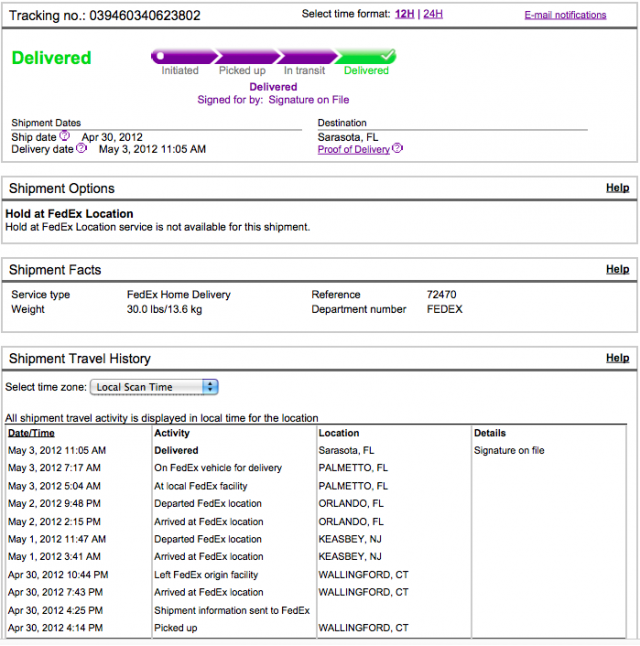Click 'May 1, 2012 3:41 AM' row

tap(54, 557)
